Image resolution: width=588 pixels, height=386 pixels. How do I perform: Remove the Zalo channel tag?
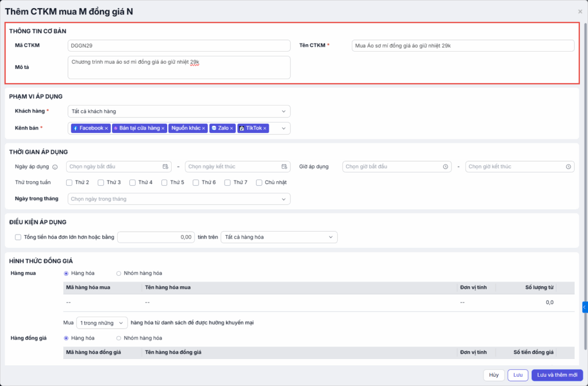[231, 128]
